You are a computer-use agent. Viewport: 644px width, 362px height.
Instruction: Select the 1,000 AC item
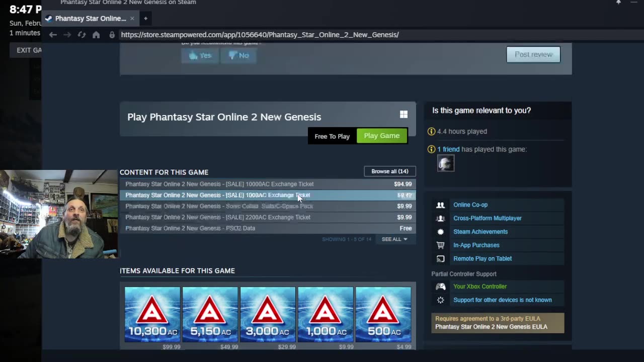[326, 314]
